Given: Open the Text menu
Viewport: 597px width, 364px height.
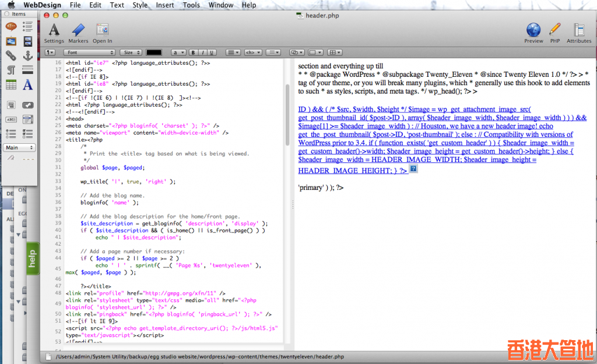Looking at the screenshot, I should (x=117, y=5).
